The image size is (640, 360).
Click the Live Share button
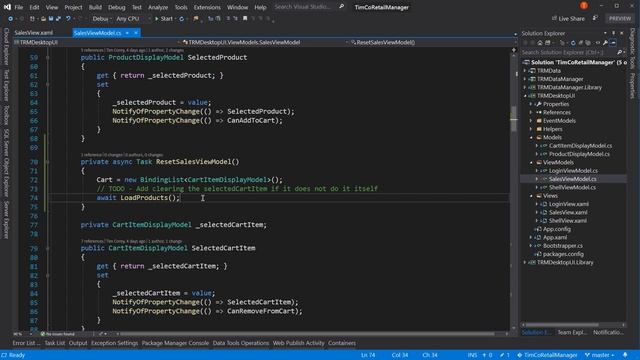tap(568, 19)
